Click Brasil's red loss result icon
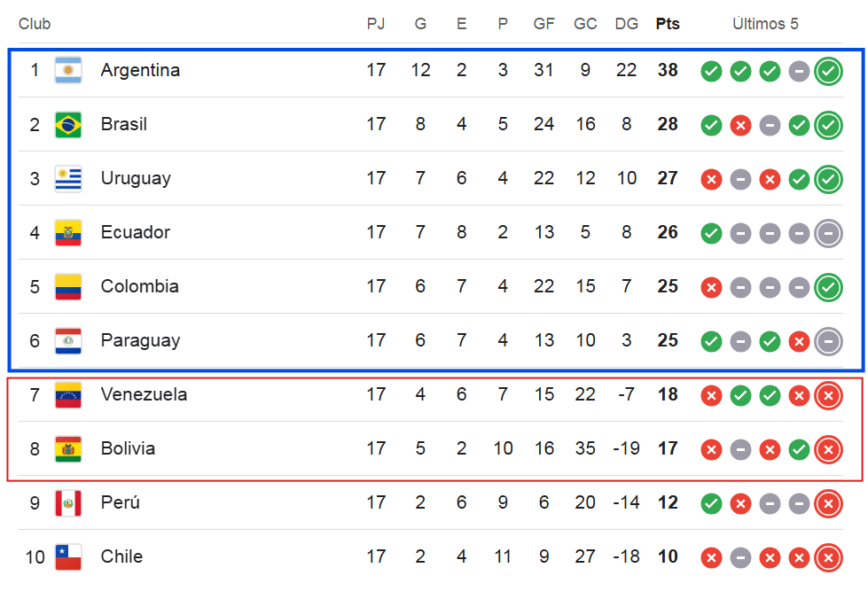The width and height of the screenshot is (868, 599). pyautogui.click(x=740, y=126)
